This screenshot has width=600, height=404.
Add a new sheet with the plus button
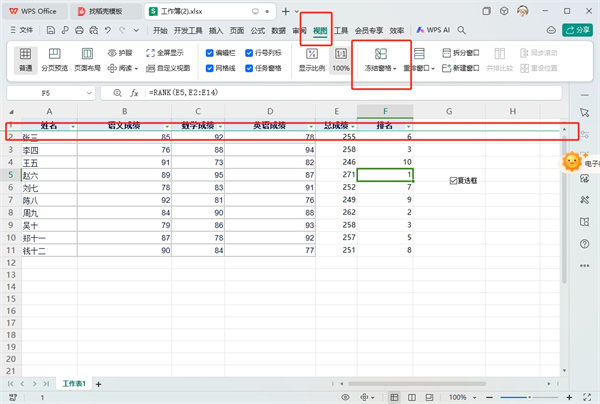pyautogui.click(x=98, y=384)
